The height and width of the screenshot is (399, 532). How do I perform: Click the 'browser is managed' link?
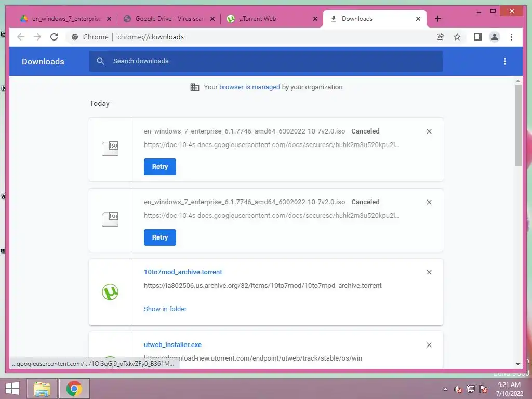(249, 87)
